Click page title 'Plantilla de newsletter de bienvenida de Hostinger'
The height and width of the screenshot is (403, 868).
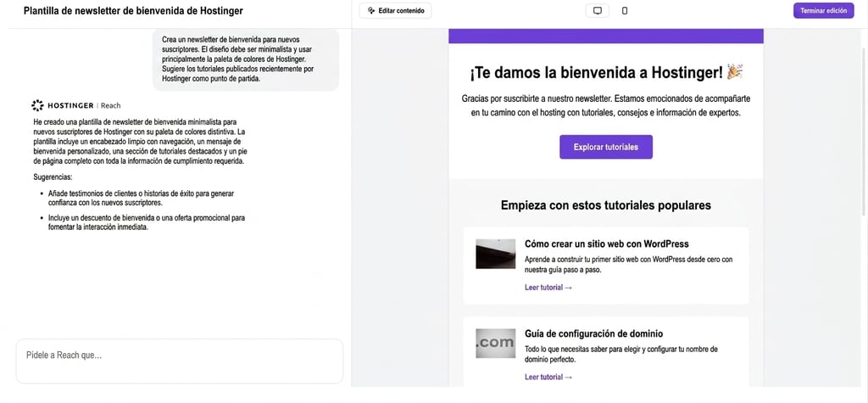pos(133,10)
